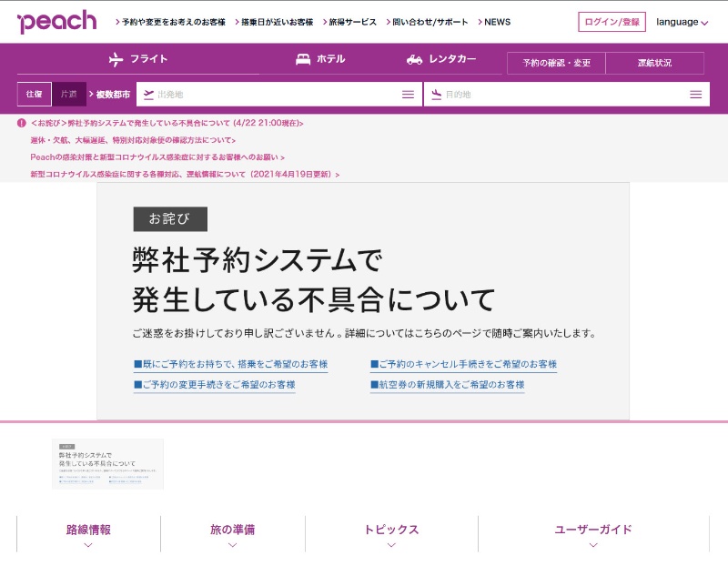Open the NEWS menu item
This screenshot has height=576, width=728.
pos(495,21)
